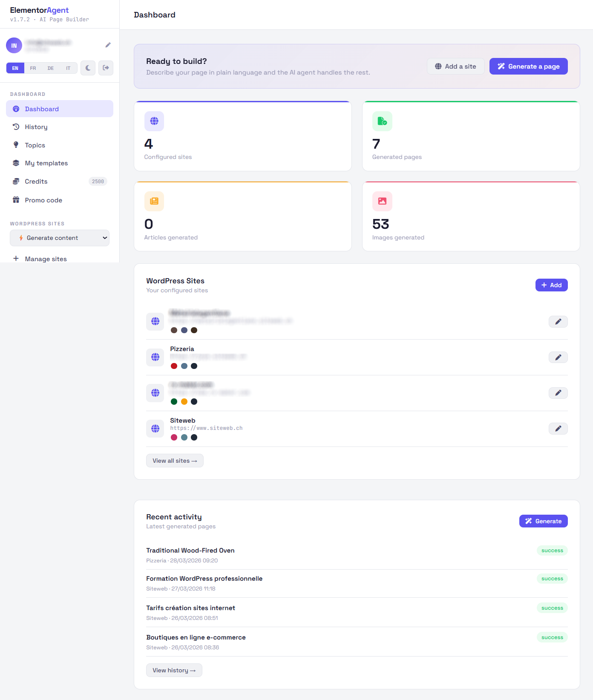Click the Articles generated newspaper icon
Viewport: 593px width, 700px height.
[x=154, y=201]
